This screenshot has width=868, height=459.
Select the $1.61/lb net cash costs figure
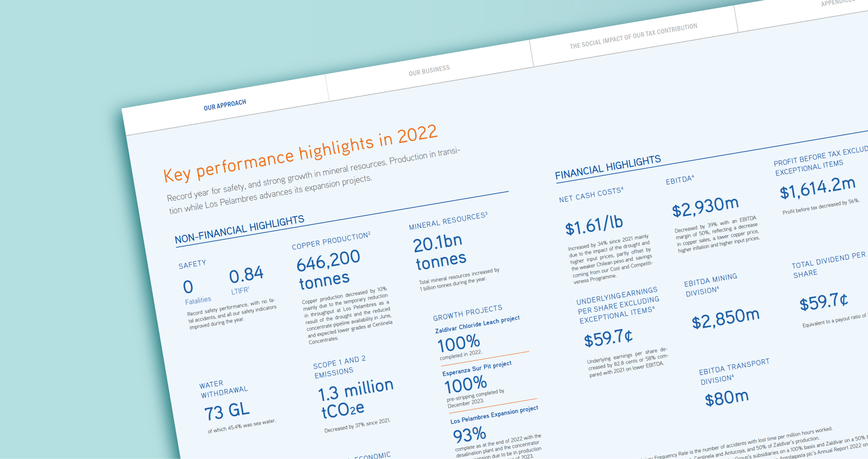point(594,225)
